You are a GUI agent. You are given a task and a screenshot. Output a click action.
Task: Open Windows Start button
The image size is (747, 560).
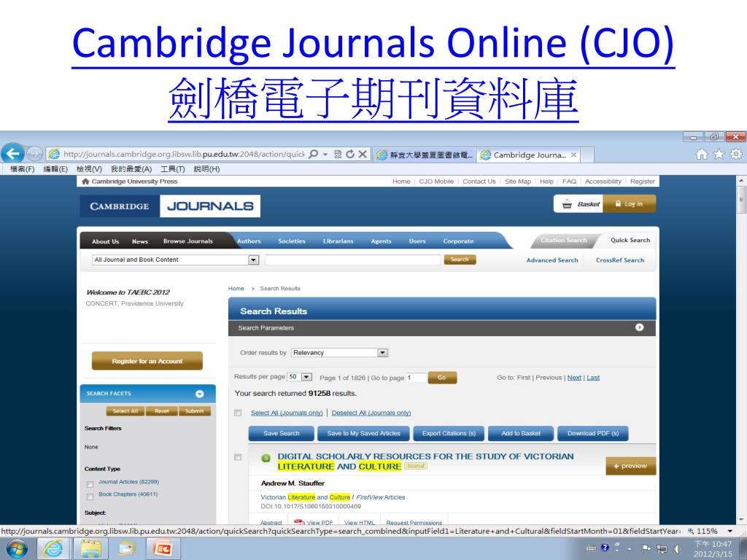pyautogui.click(x=17, y=549)
